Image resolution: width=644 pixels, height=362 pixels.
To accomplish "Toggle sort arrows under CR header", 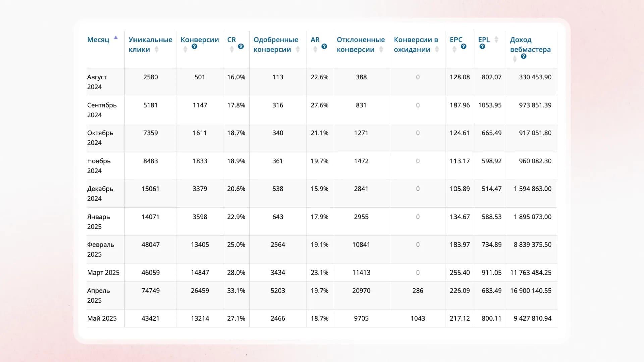I will click(232, 50).
